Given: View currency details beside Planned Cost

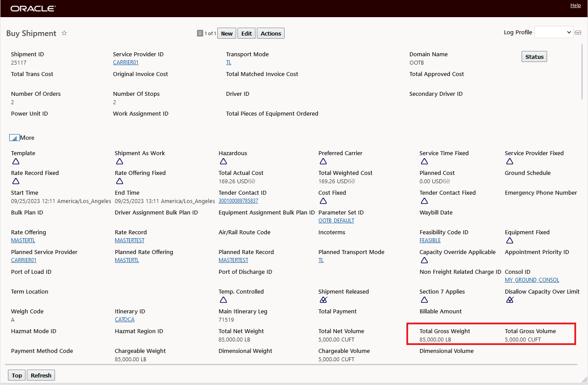Looking at the screenshot, I should pyautogui.click(x=447, y=181).
